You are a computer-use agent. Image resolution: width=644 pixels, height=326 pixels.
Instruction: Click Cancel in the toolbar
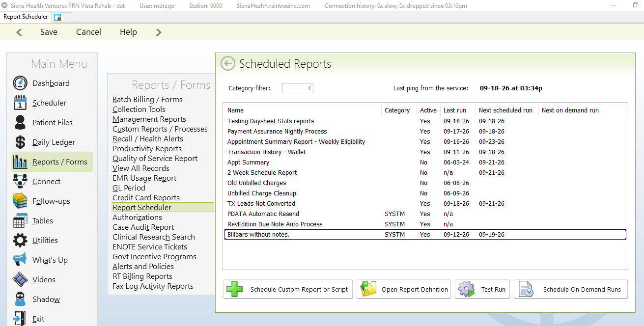pos(88,32)
